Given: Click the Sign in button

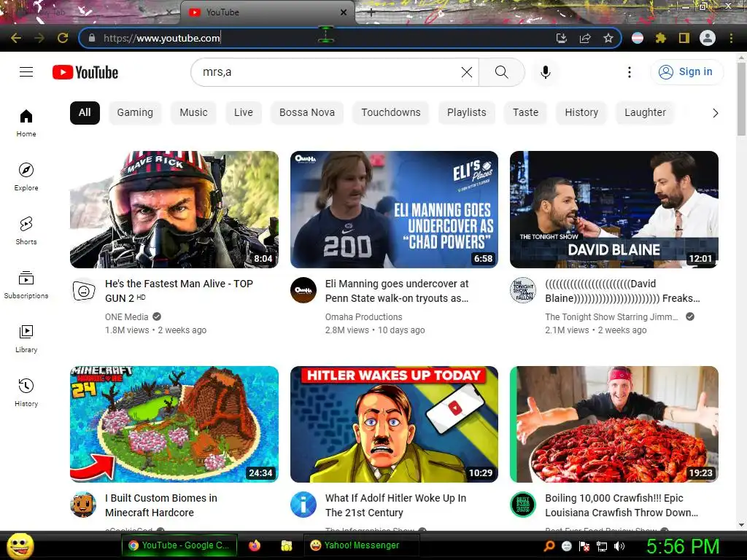Looking at the screenshot, I should click(686, 72).
